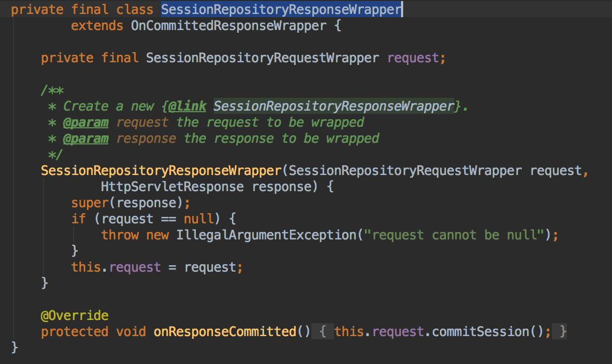Image resolution: width=612 pixels, height=364 pixels.
Task: Click the @param tag before 'request'
Action: tap(86, 122)
